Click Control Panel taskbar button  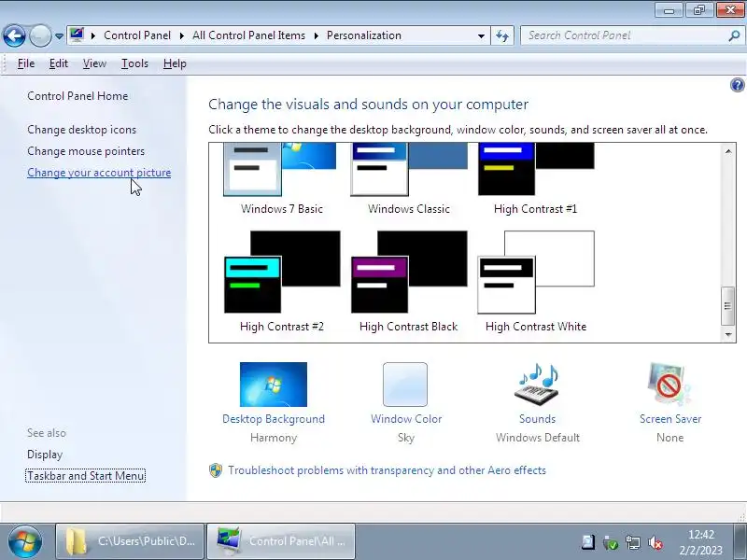pos(281,541)
